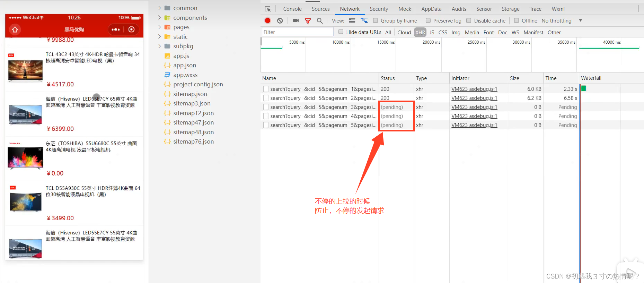The height and width of the screenshot is (283, 644).
Task: Click the network Filter text field
Action: [x=297, y=32]
